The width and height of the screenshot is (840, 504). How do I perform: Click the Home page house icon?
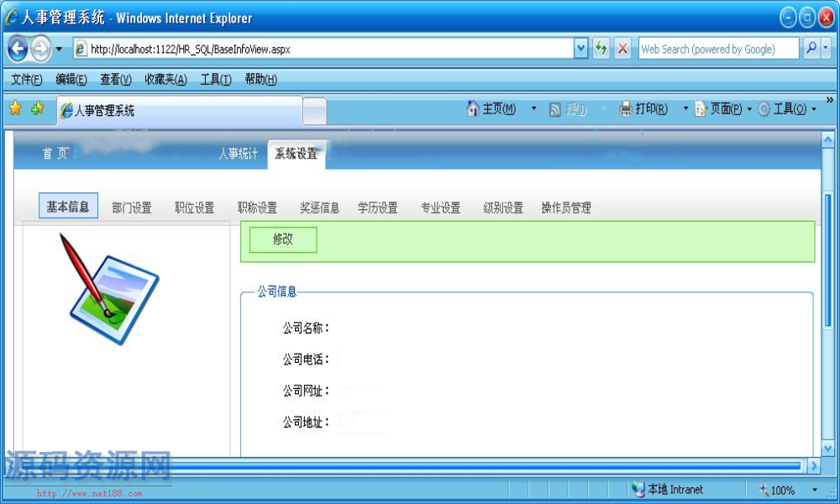(473, 109)
